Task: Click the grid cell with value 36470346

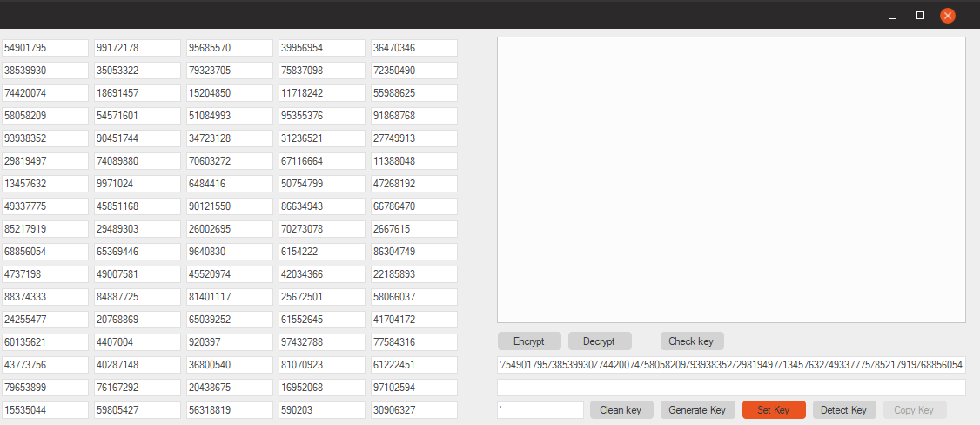Action: click(x=414, y=48)
